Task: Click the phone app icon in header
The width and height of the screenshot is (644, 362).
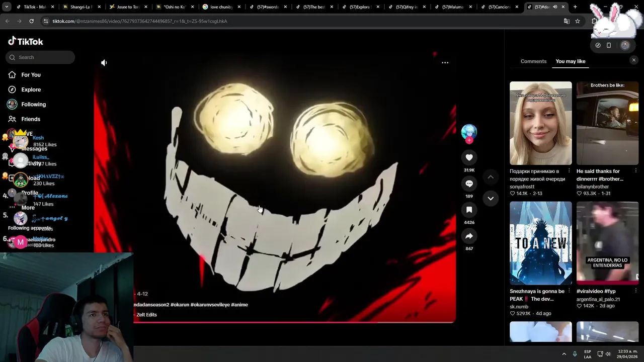Action: [609, 45]
